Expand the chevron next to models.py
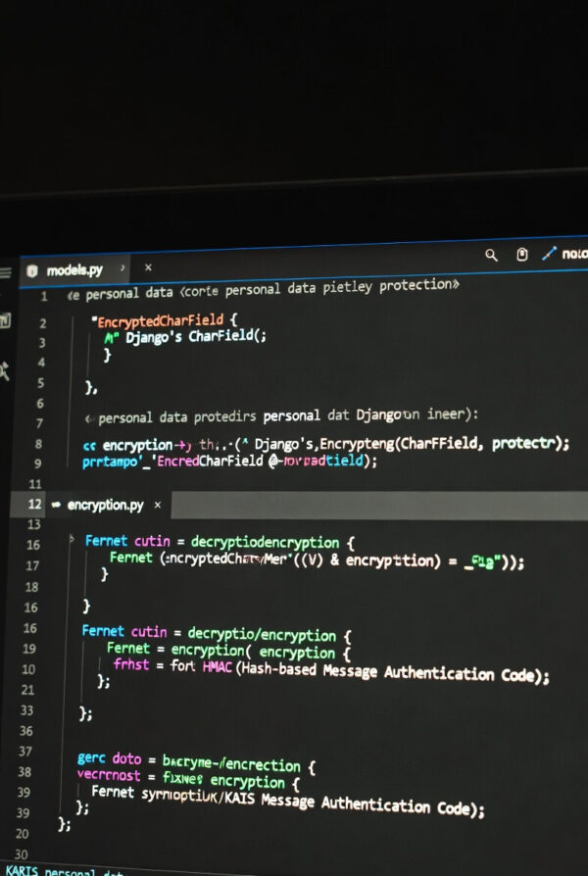Image resolution: width=588 pixels, height=876 pixels. click(x=122, y=268)
